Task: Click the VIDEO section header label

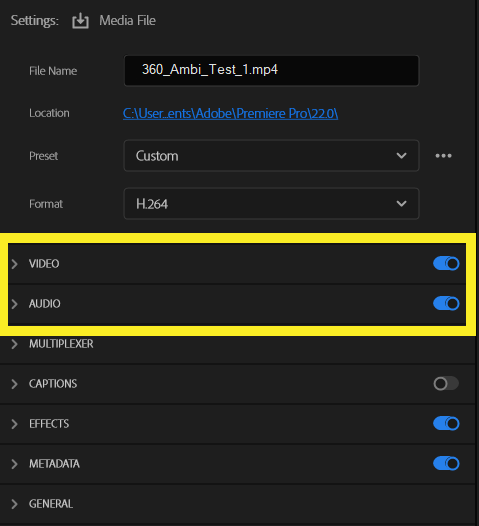Action: pyautogui.click(x=44, y=264)
